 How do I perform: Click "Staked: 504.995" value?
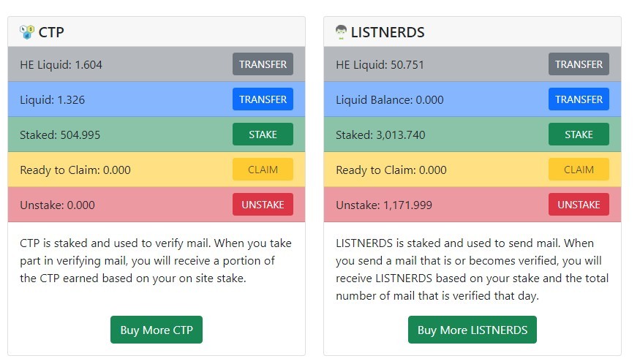(x=60, y=135)
